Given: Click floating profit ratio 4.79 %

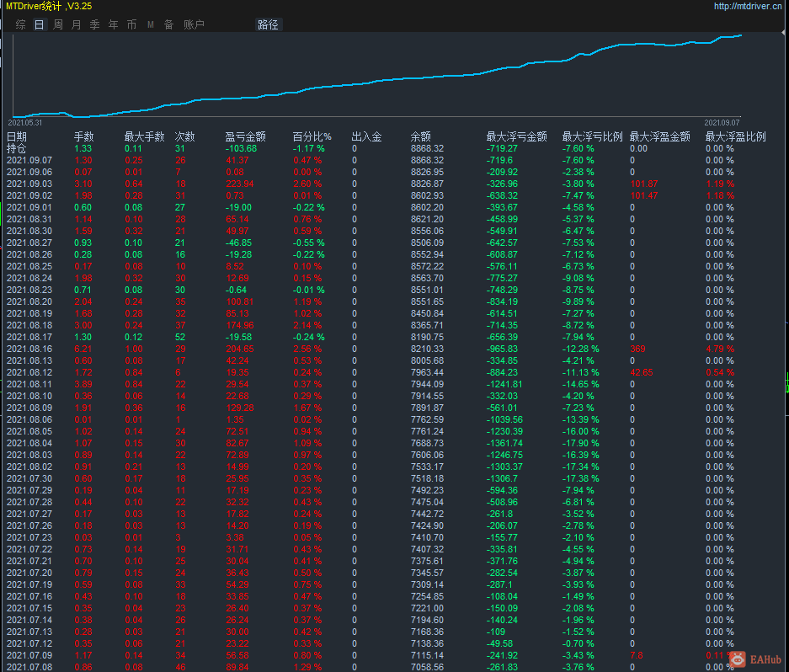Looking at the screenshot, I should tap(720, 349).
